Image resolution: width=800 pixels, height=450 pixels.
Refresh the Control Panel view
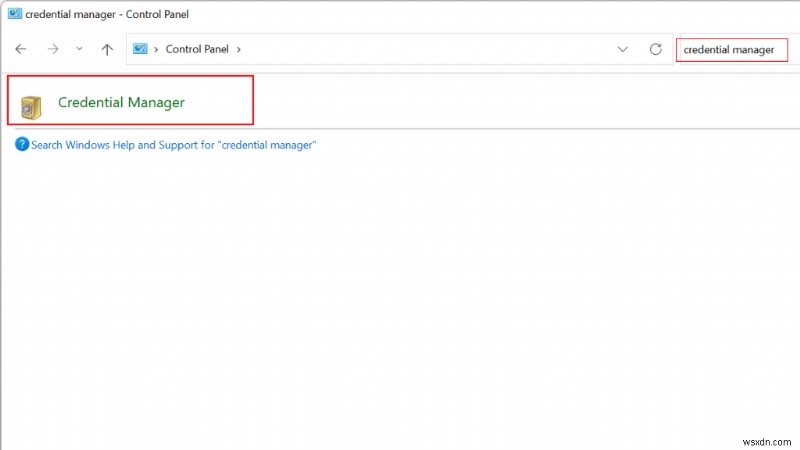pyautogui.click(x=656, y=49)
